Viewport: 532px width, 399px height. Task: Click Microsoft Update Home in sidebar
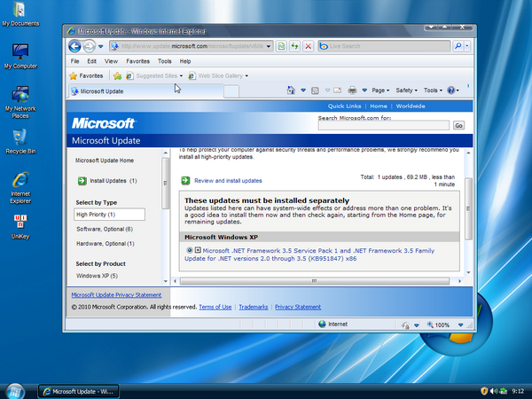pos(105,160)
